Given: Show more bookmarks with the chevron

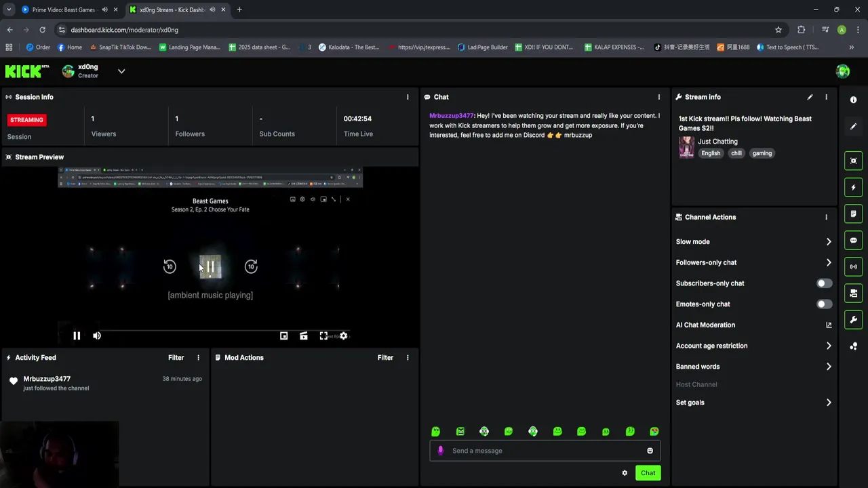Looking at the screenshot, I should point(851,47).
